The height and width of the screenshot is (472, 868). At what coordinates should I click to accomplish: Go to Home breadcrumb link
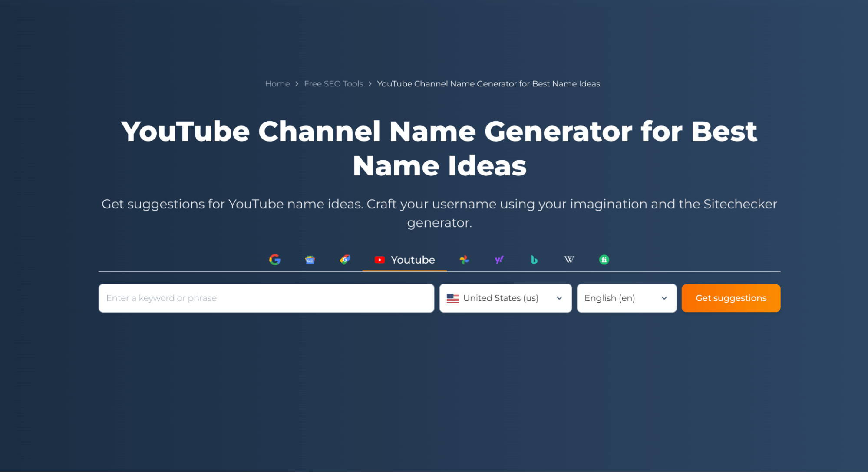click(x=277, y=84)
